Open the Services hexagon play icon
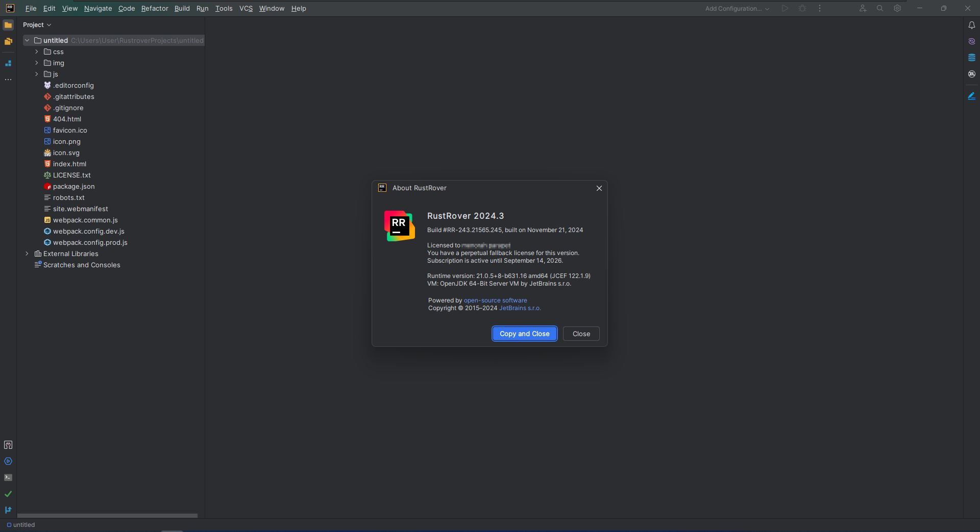This screenshot has height=532, width=980. [x=8, y=461]
